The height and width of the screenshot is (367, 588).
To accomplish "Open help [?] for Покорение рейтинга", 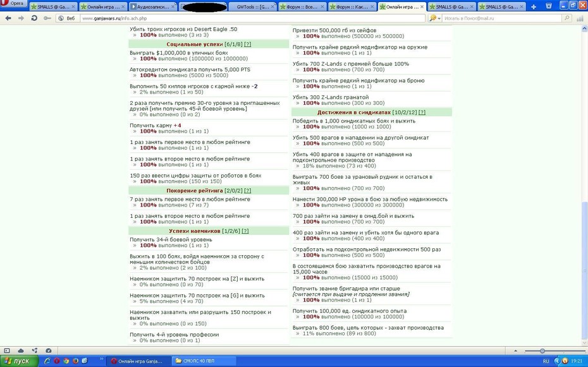I will tap(247, 191).
